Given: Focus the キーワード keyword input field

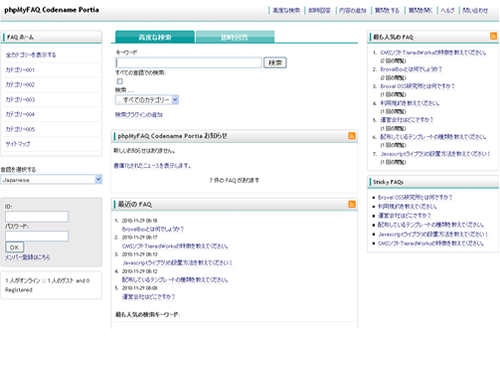Looking at the screenshot, I should coord(189,63).
